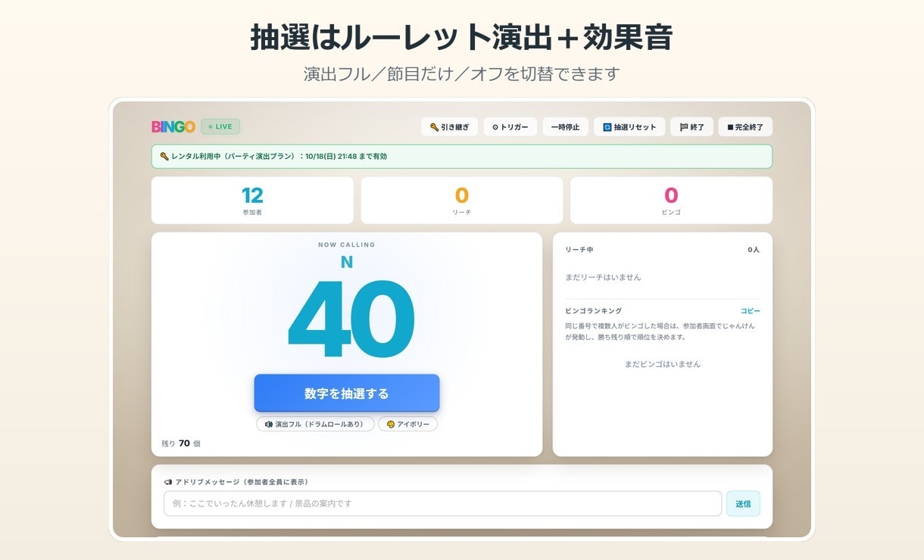Click the 完全終了 button
Viewport: 924px width, 560px height.
[x=745, y=127]
